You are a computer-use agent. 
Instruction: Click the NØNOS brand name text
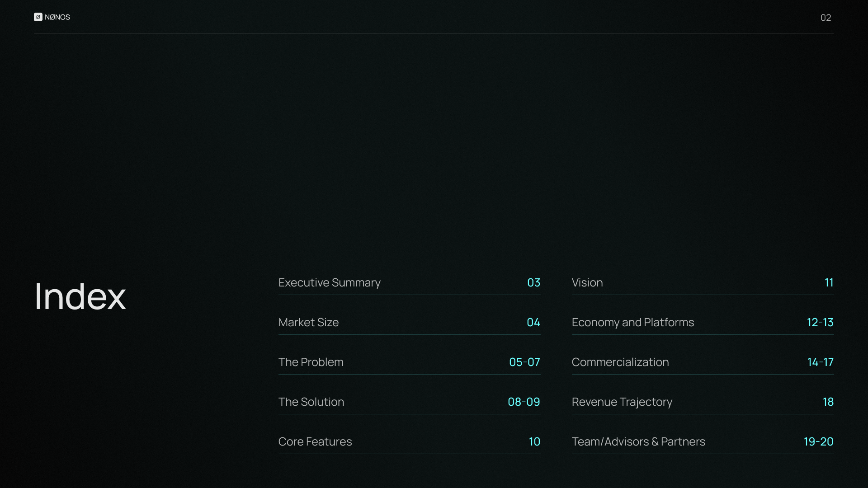click(57, 17)
